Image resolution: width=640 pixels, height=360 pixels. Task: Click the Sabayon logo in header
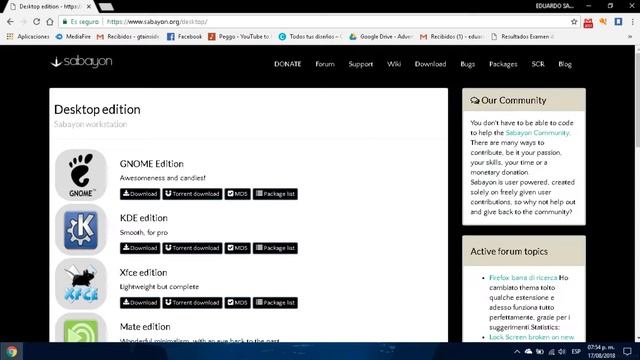point(81,62)
